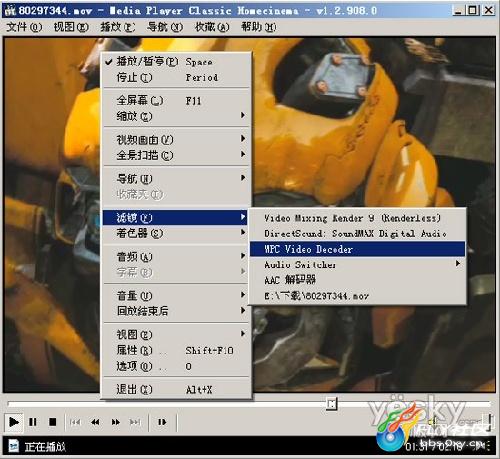
Task: Open 属性 (Shift+F10) properties
Action: pos(176,350)
